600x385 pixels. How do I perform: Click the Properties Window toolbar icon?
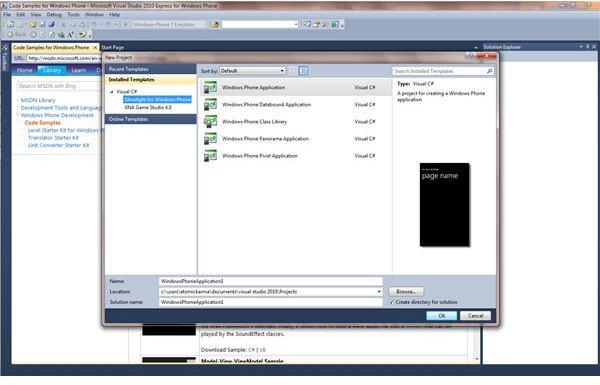316,24
